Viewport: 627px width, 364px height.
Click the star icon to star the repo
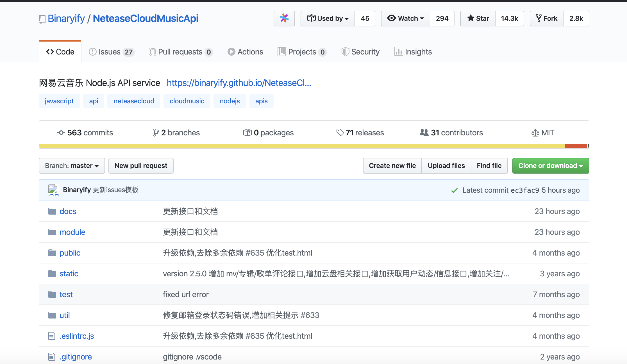pos(471,18)
